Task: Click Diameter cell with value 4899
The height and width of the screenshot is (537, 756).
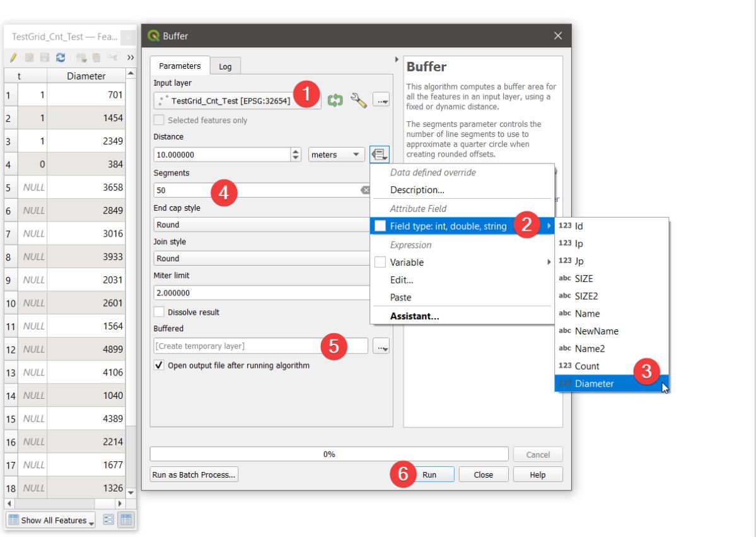Action: (86, 349)
